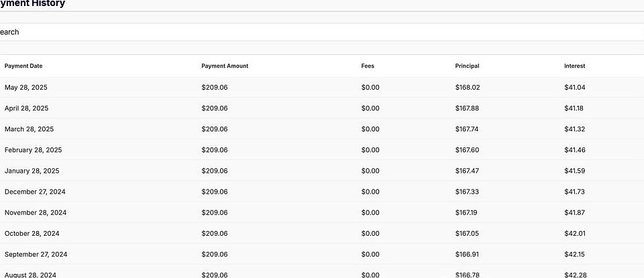Click the Principal column header
Viewport: 644px width, 278px height.
(x=467, y=66)
